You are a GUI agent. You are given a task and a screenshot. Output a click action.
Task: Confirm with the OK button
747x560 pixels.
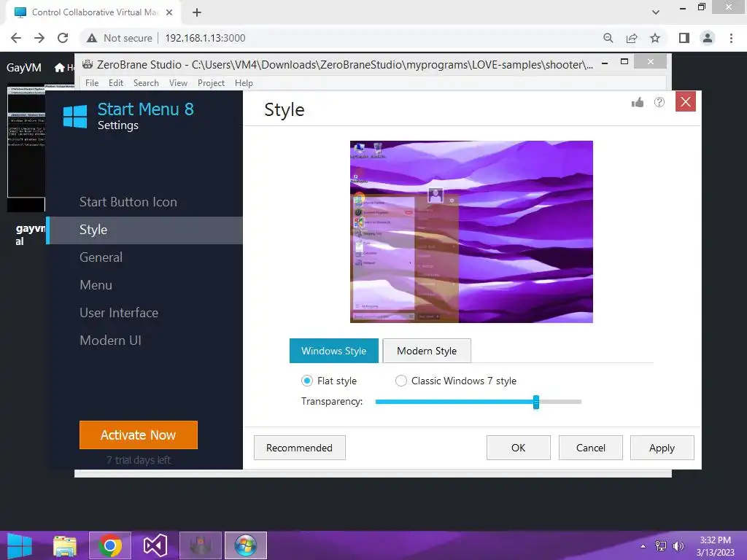[x=519, y=448]
